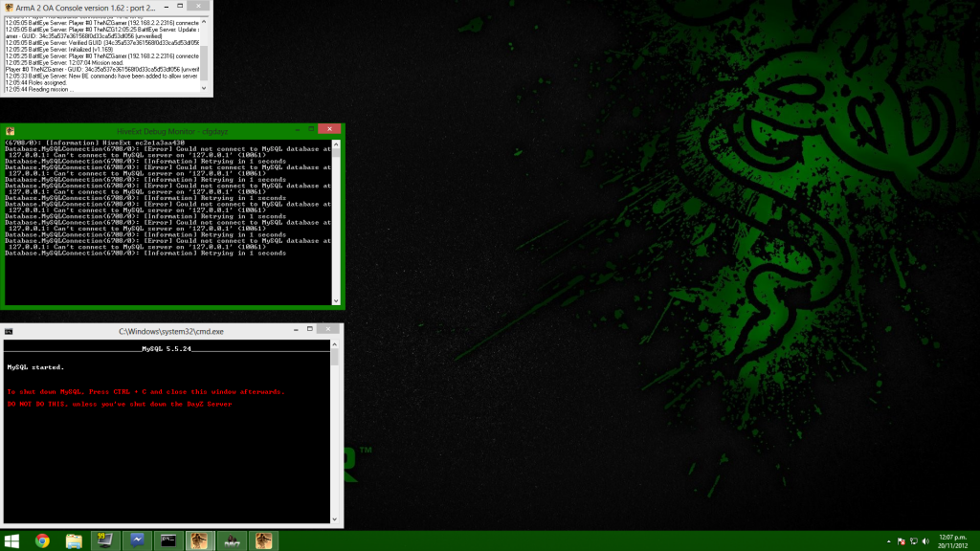Open the taskbar clock and date

(953, 541)
